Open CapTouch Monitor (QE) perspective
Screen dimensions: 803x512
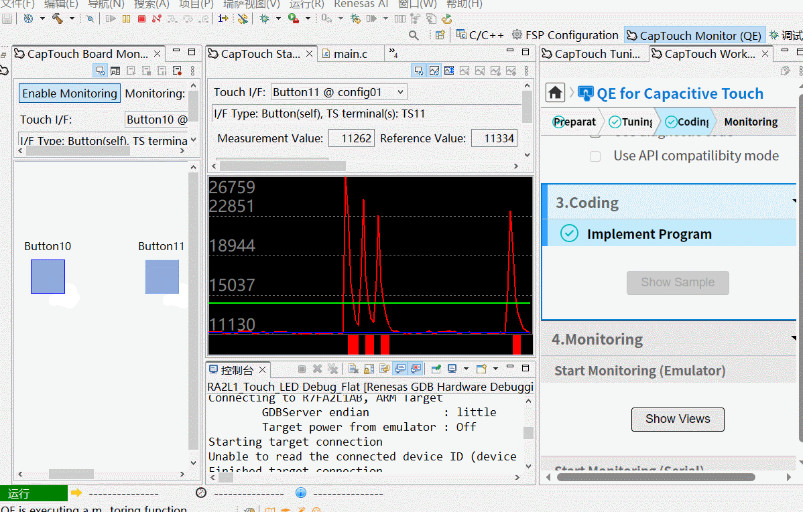tap(694, 35)
